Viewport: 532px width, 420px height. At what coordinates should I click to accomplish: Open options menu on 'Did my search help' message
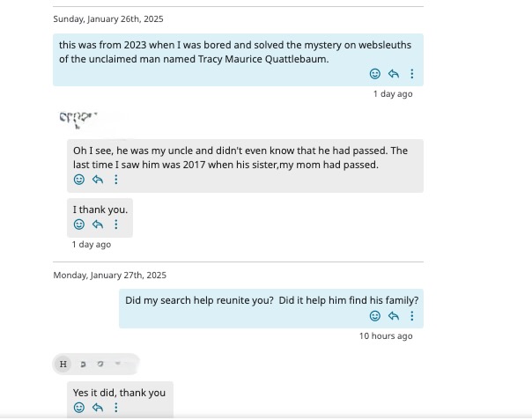[412, 316]
